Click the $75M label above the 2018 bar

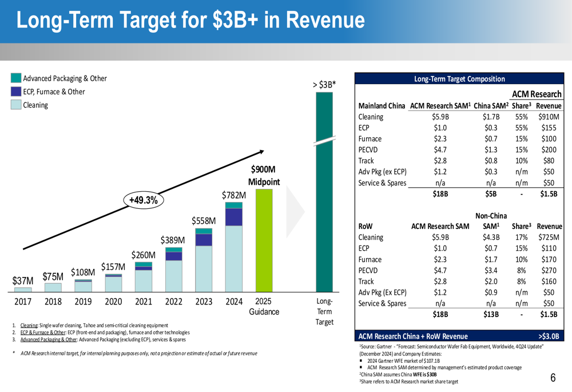click(53, 276)
